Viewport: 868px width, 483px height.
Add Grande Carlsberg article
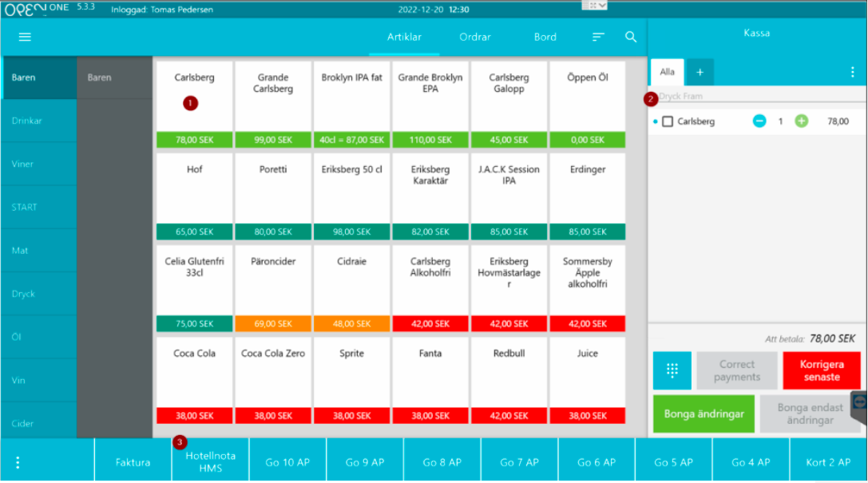pos(273,105)
